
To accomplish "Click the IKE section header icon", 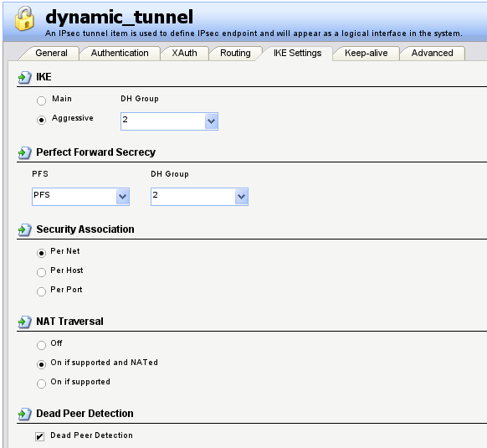I will pyautogui.click(x=25, y=77).
